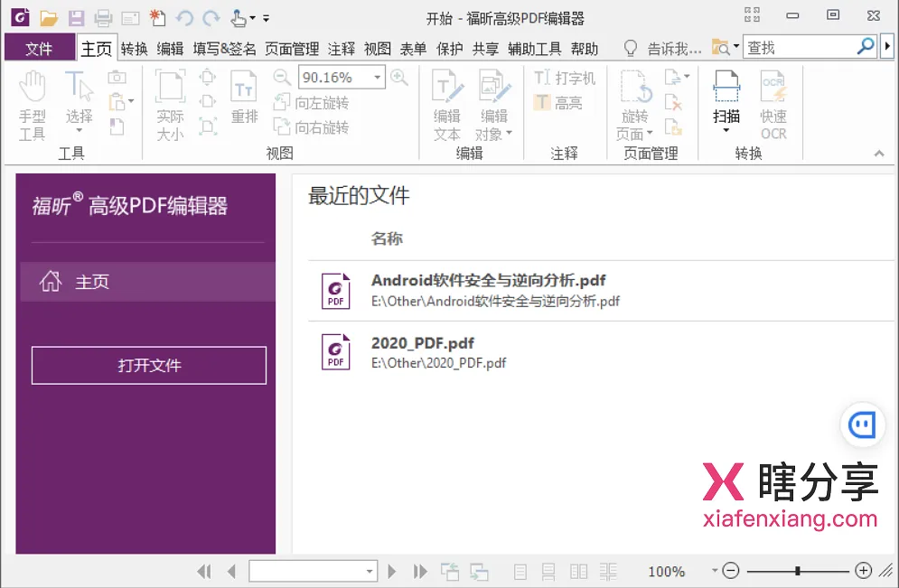
Task: Click the Undo arrow icon
Action: tap(184, 18)
